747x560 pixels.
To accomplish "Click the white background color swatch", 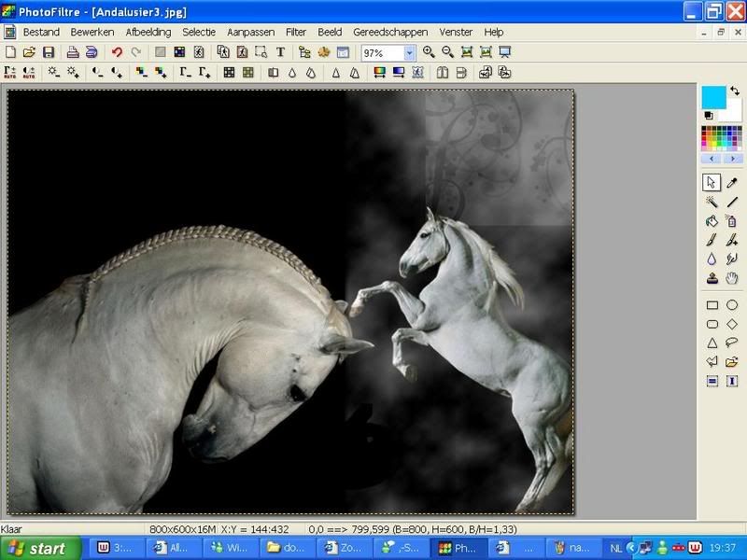I will [x=734, y=114].
